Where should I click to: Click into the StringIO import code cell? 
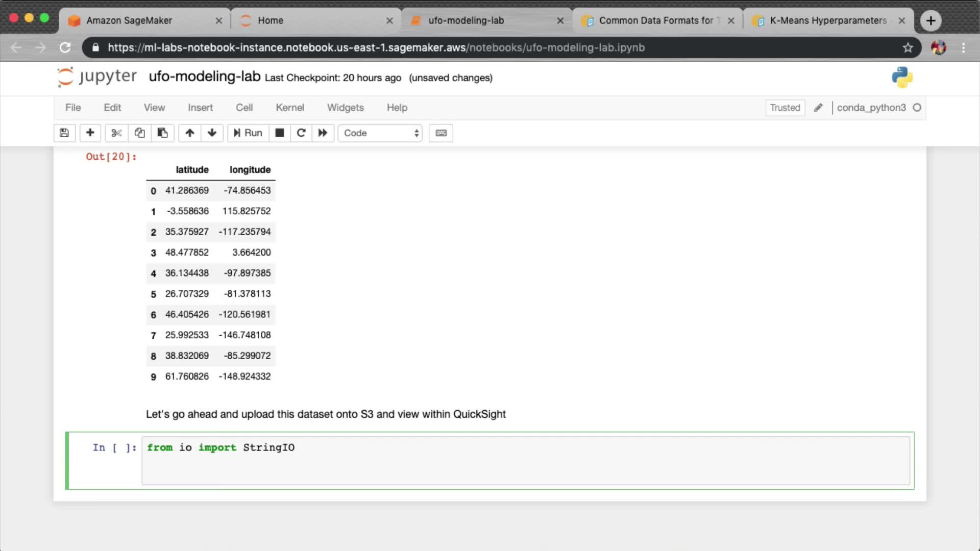[526, 460]
